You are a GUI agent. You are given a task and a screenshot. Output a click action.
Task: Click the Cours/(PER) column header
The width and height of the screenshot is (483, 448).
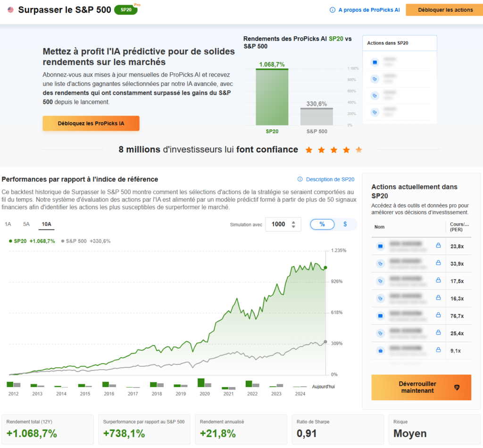(458, 227)
